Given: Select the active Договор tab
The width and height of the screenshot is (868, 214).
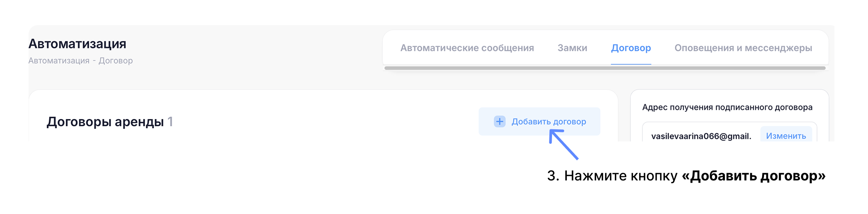Looking at the screenshot, I should click(x=631, y=48).
